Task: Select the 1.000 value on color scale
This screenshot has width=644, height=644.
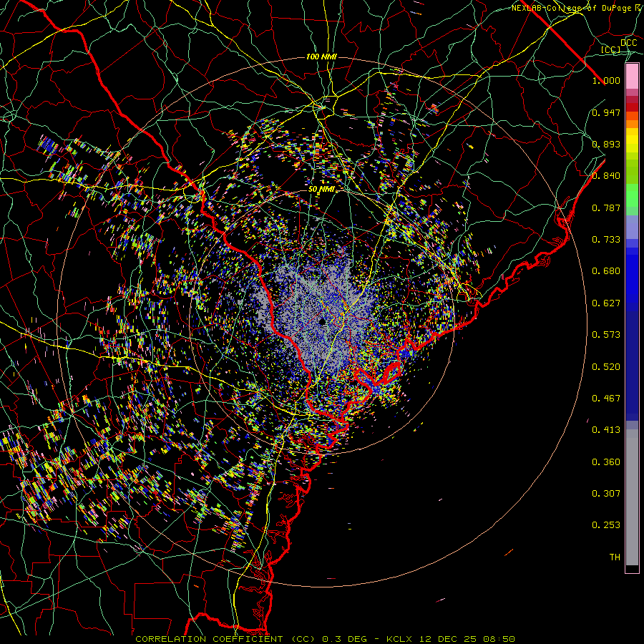Action: [x=606, y=80]
